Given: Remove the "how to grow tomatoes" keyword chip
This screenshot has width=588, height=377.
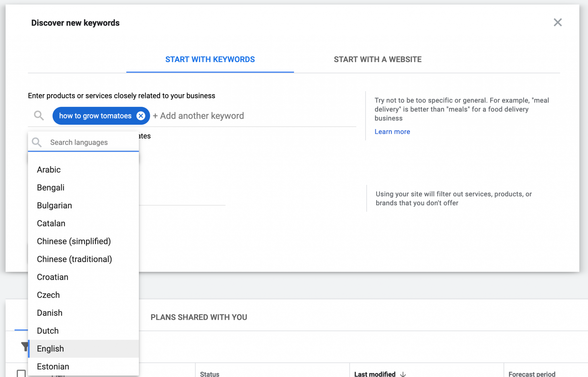Looking at the screenshot, I should pos(141,116).
